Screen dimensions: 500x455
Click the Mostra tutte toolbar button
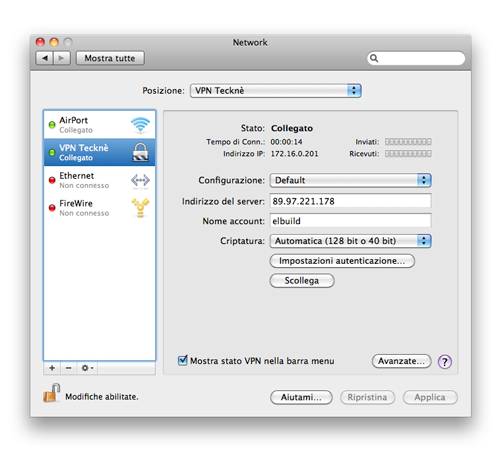(x=110, y=58)
